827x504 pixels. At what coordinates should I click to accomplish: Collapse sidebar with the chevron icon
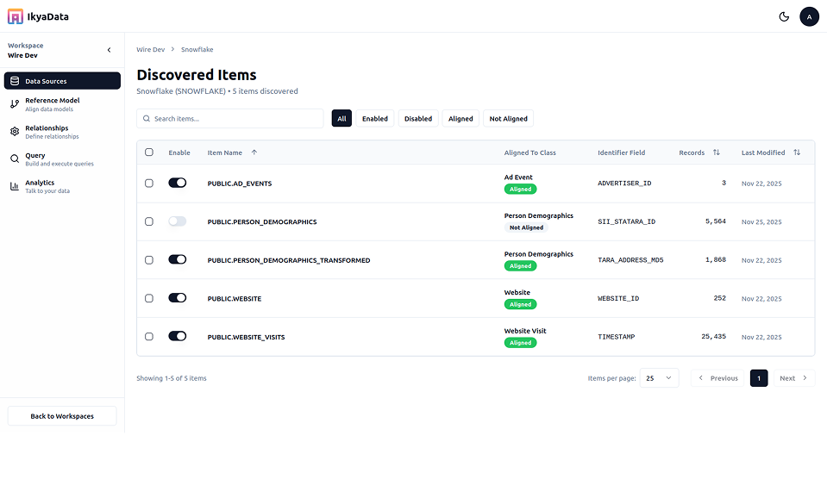coord(109,50)
